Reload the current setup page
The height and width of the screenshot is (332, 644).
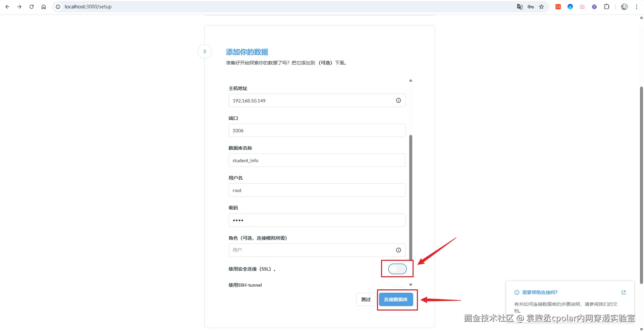click(32, 7)
